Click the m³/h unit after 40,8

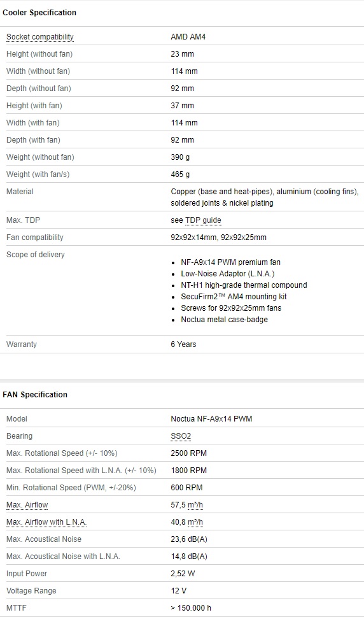pyautogui.click(x=195, y=521)
